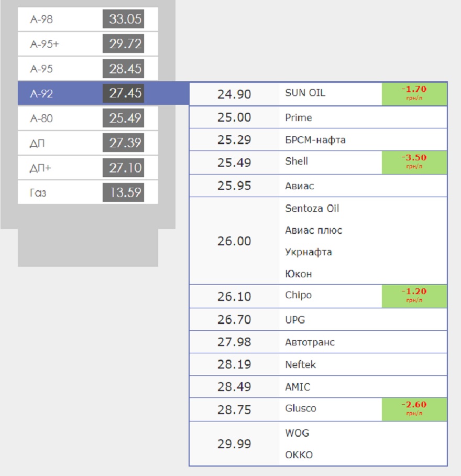This screenshot has height=476, width=461.
Task: Select the A-95+ fuel type tab
Action: pyautogui.click(x=88, y=44)
